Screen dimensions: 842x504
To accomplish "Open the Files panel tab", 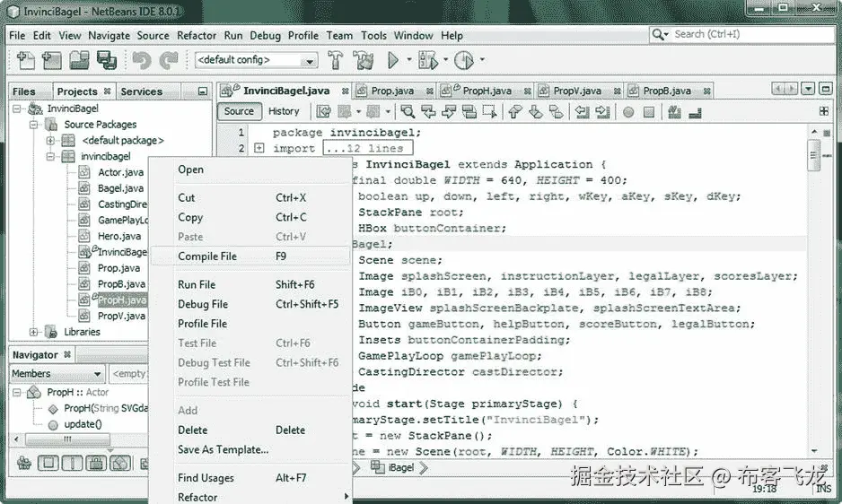I will point(23,91).
